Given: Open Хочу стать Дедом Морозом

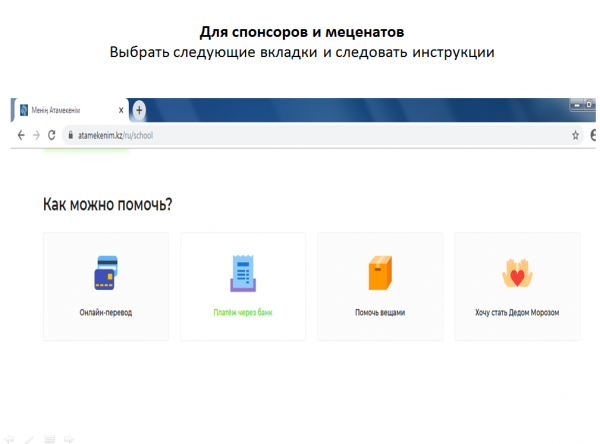Looking at the screenshot, I should tap(517, 312).
